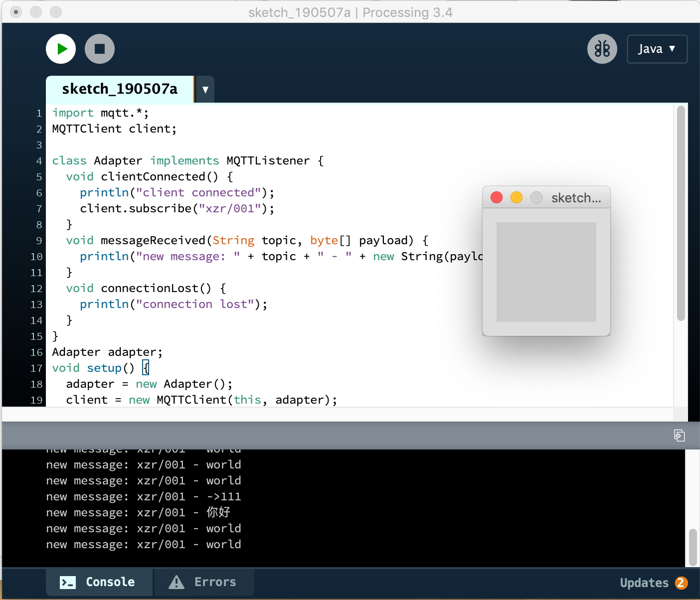
Task: Open the tab menu arrow
Action: (205, 90)
